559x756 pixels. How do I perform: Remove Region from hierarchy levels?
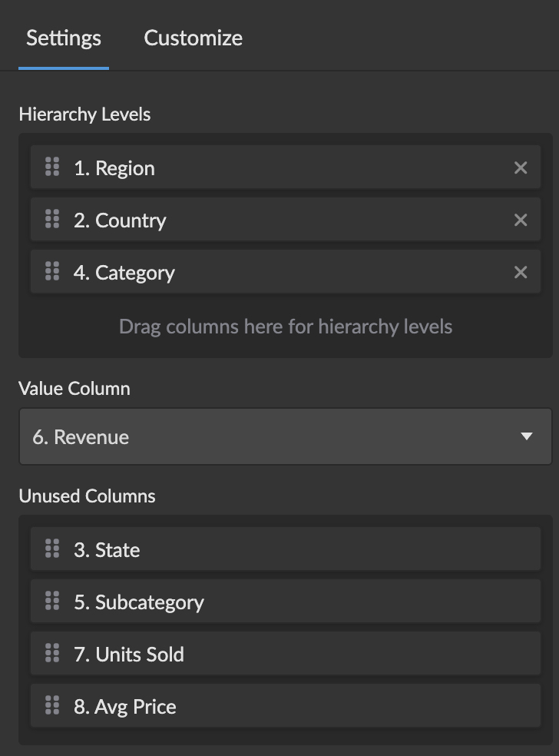521,167
